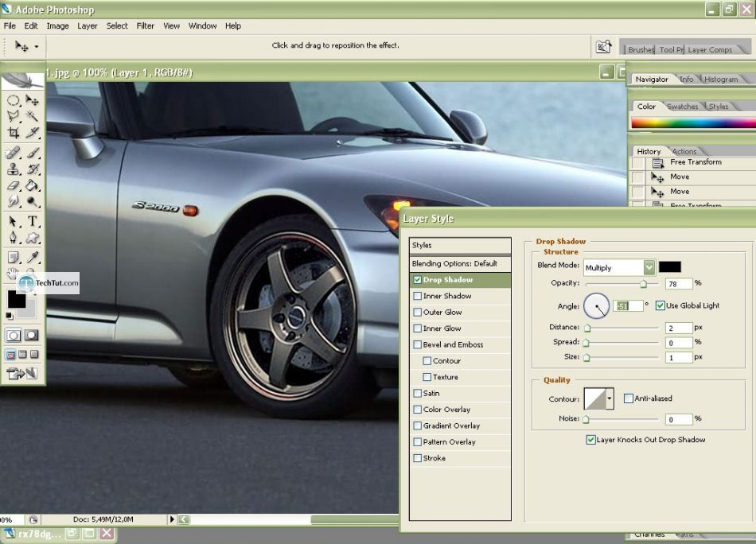Switch to Quick Mask mode
Screen dimensions: 756x544
point(32,336)
